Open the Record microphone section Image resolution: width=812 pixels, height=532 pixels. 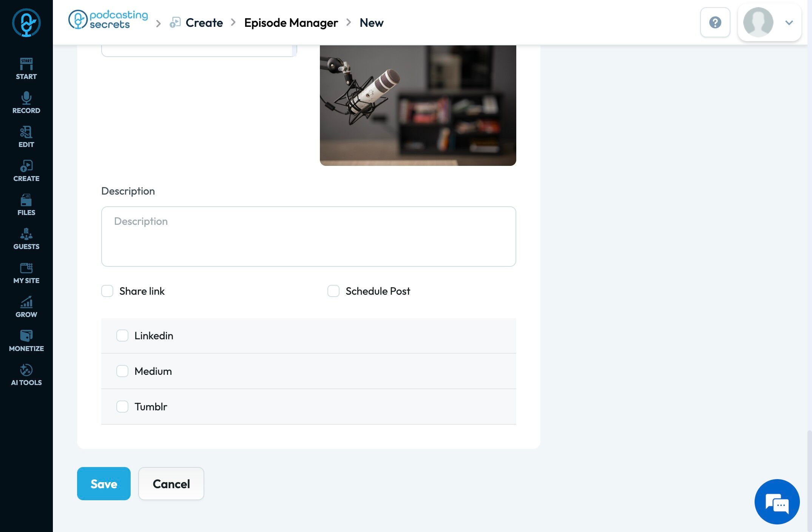click(26, 102)
